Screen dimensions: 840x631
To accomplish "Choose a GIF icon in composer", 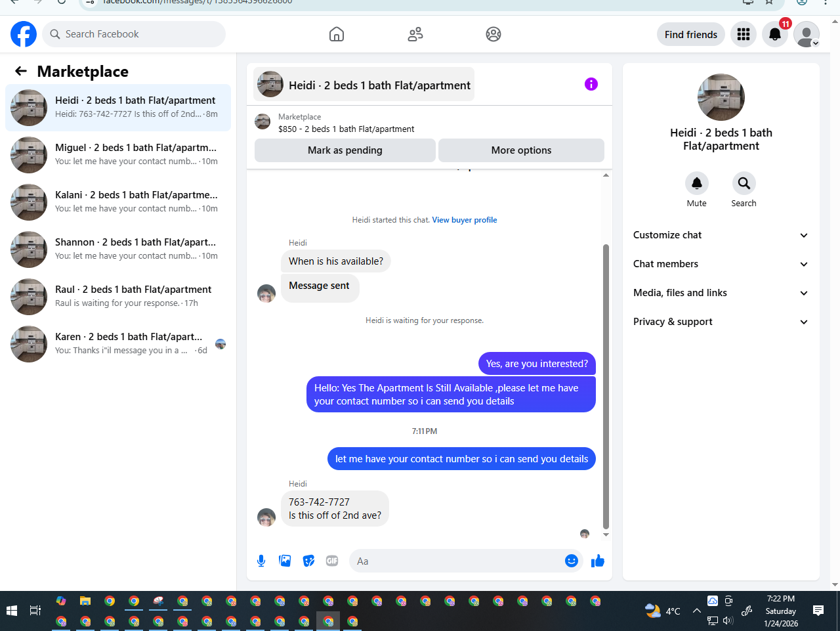I will (332, 561).
